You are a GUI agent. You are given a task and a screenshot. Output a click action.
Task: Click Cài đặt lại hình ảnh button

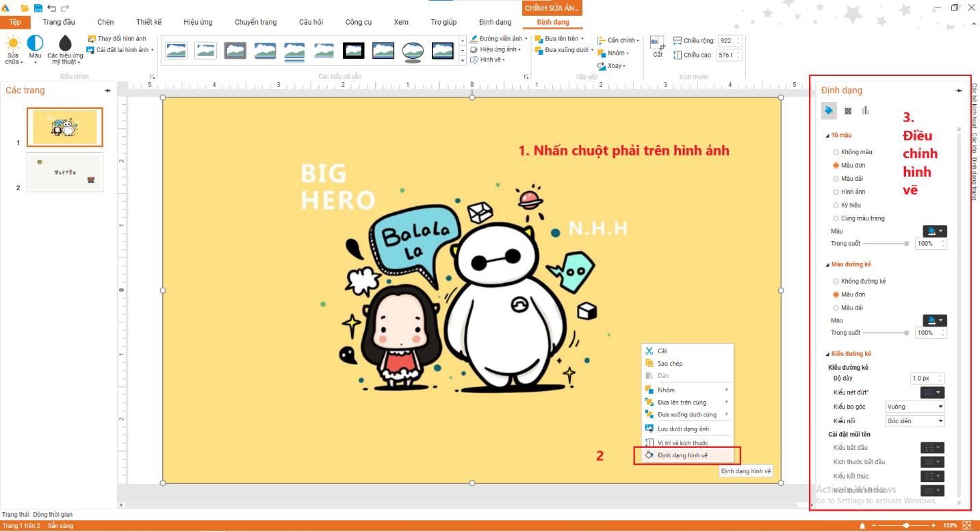[x=120, y=49]
